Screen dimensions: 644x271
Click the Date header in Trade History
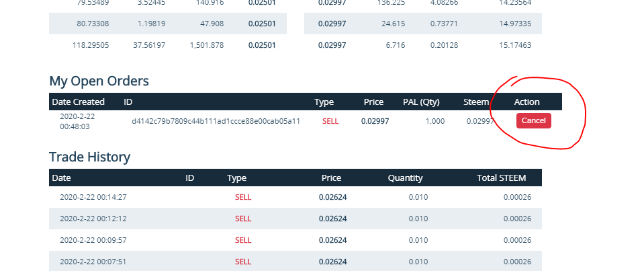click(x=61, y=178)
